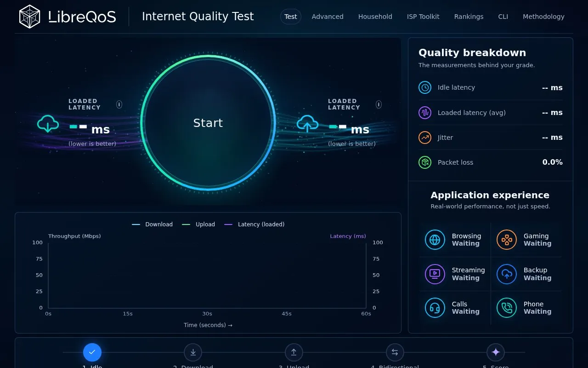
Task: Click the LibreQoS brand name text
Action: click(82, 17)
